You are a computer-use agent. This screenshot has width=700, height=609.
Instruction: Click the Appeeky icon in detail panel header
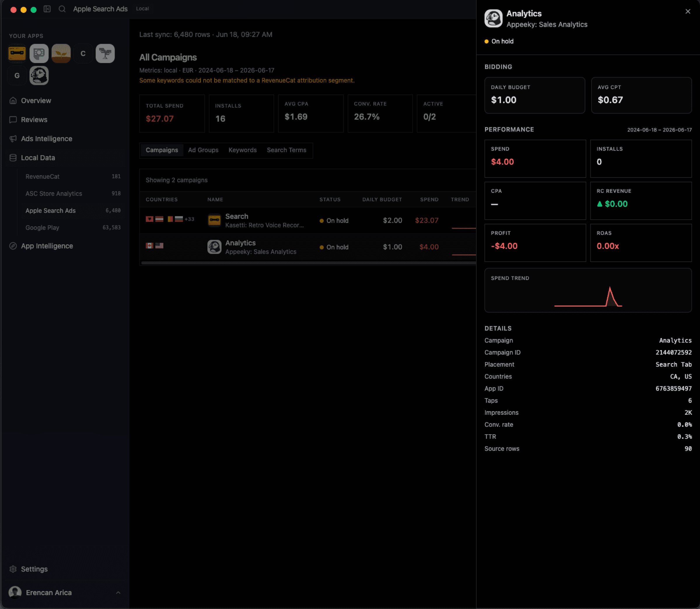pyautogui.click(x=494, y=18)
